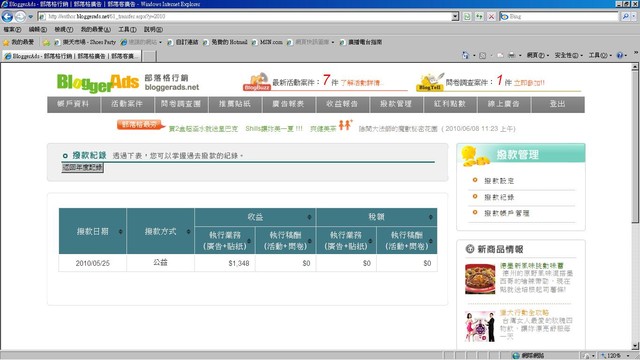
Task: Open the 廣播電台指南 bookmark
Action: coord(361,42)
